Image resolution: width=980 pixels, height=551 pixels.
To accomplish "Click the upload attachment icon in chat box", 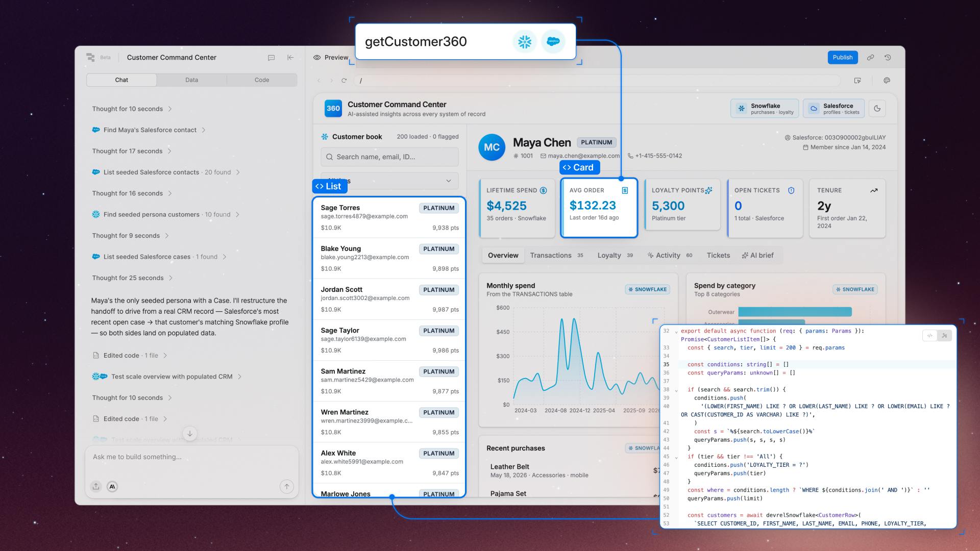I will [x=96, y=487].
